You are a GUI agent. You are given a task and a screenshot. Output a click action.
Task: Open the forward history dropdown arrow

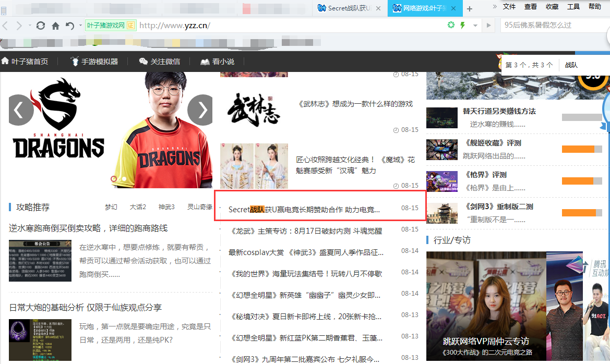pos(30,26)
